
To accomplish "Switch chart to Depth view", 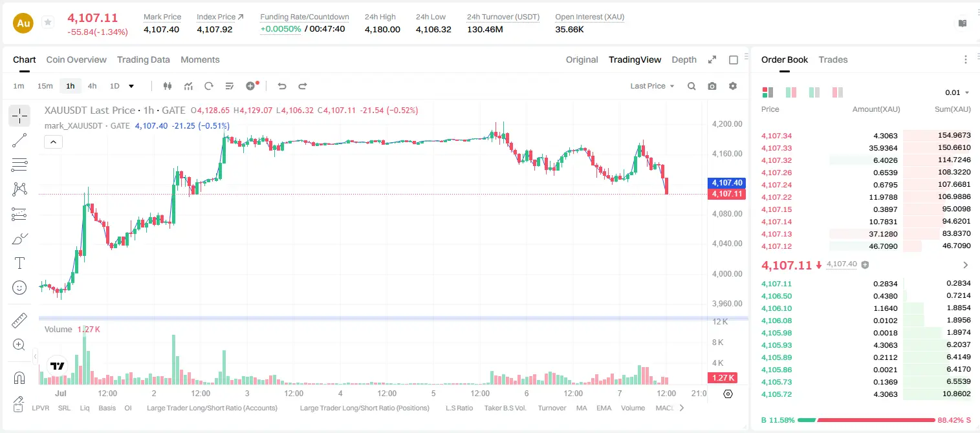I will 684,59.
